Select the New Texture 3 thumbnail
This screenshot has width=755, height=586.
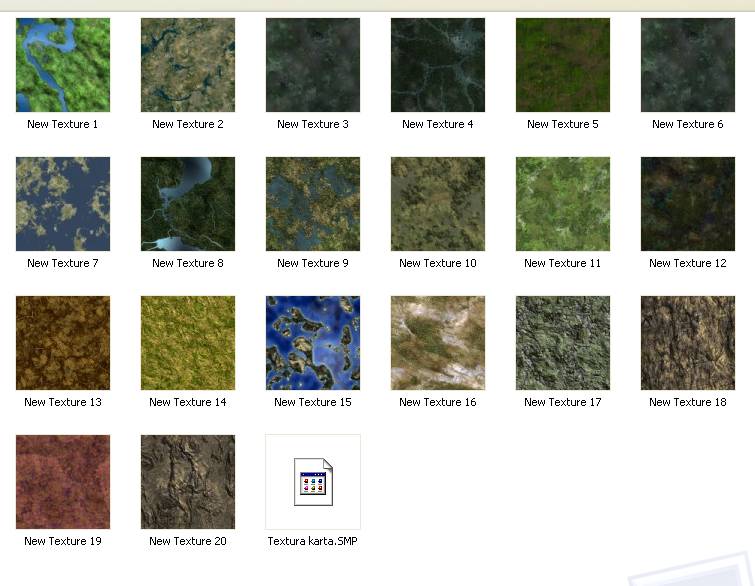[313, 65]
